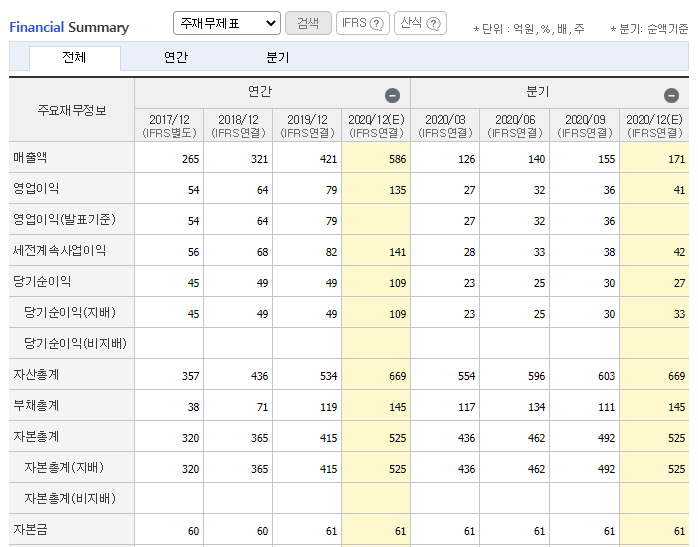Select the 2017/12 (IFRS별도) column header
698x547 pixels.
(x=169, y=126)
